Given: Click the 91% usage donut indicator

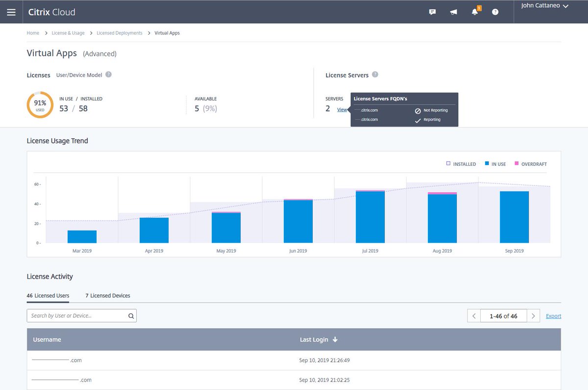Looking at the screenshot, I should 40,104.
